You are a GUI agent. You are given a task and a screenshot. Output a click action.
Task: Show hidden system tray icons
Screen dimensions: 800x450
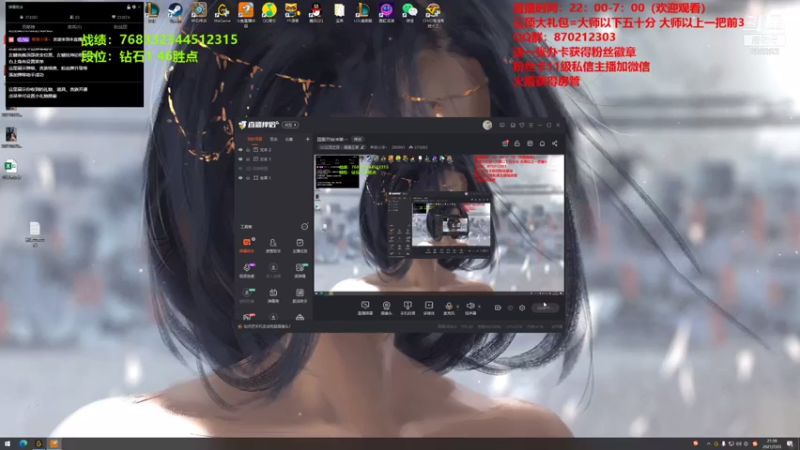(x=708, y=444)
